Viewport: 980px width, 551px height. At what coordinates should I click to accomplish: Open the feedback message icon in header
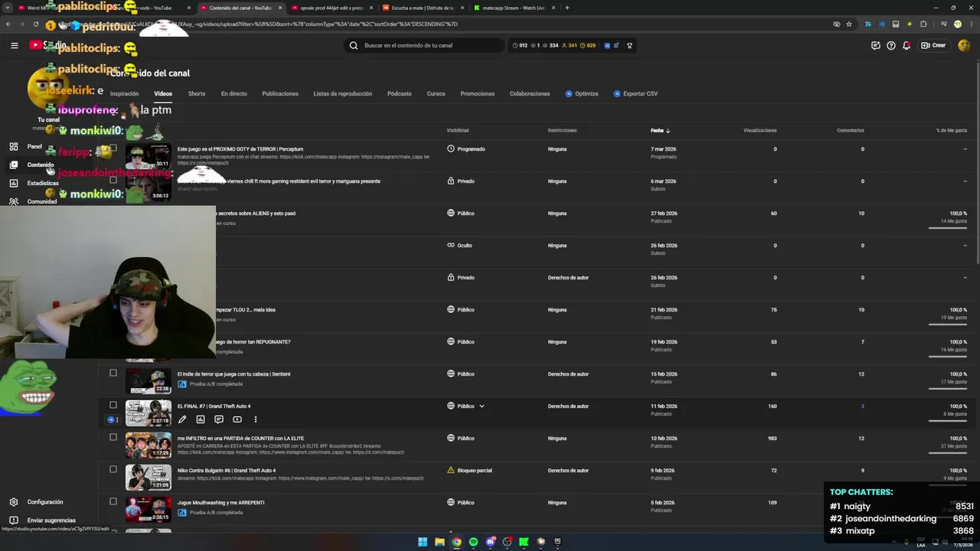pyautogui.click(x=876, y=45)
